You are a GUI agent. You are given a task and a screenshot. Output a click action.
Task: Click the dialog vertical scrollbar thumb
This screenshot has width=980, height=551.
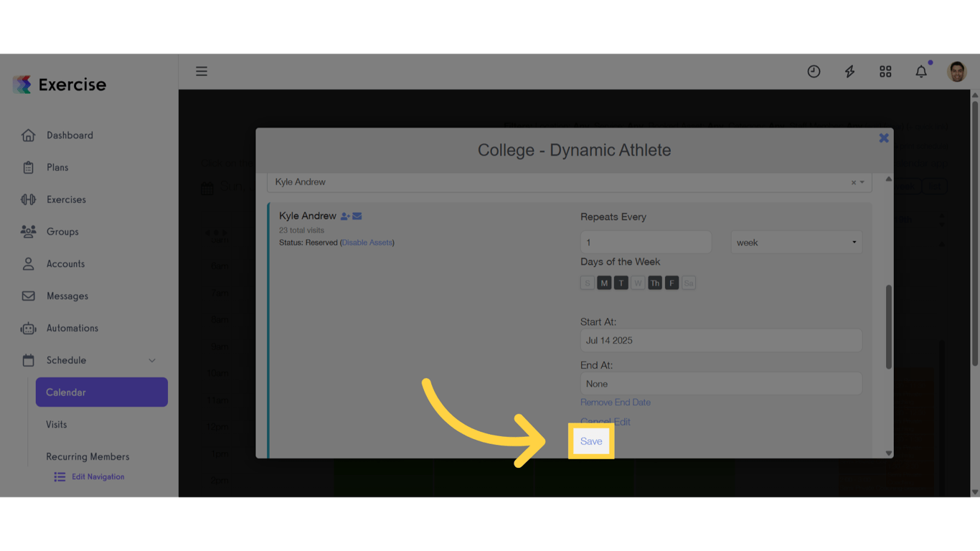(889, 327)
